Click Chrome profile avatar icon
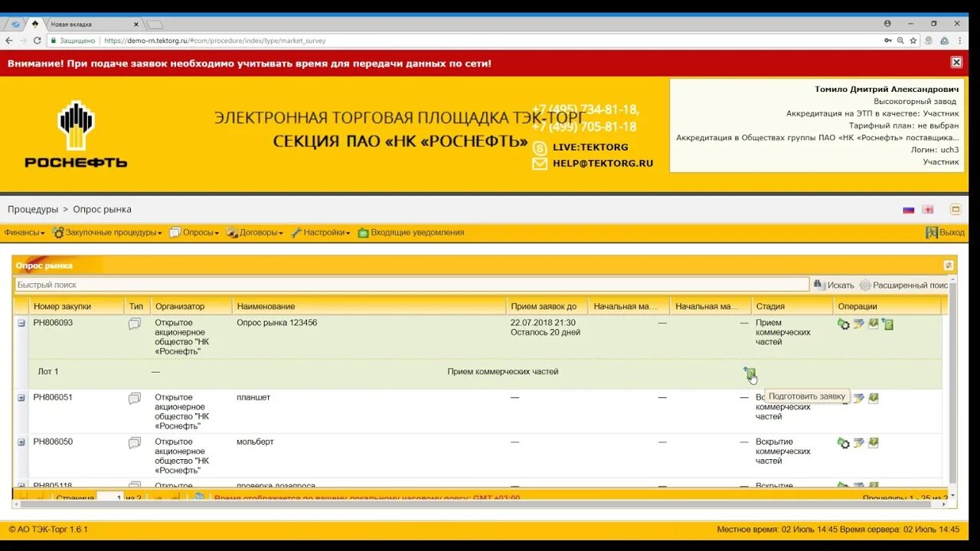 [887, 24]
